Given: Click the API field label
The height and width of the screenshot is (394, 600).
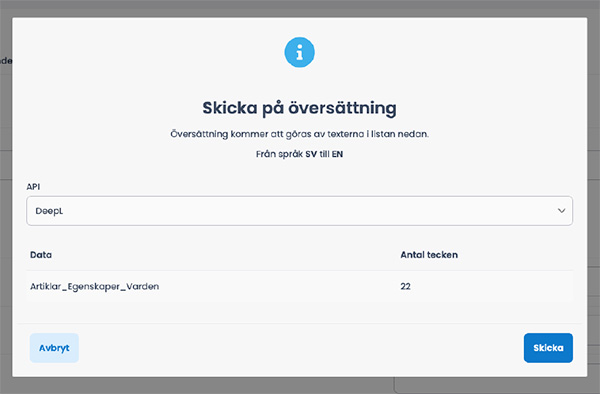Looking at the screenshot, I should tap(33, 187).
